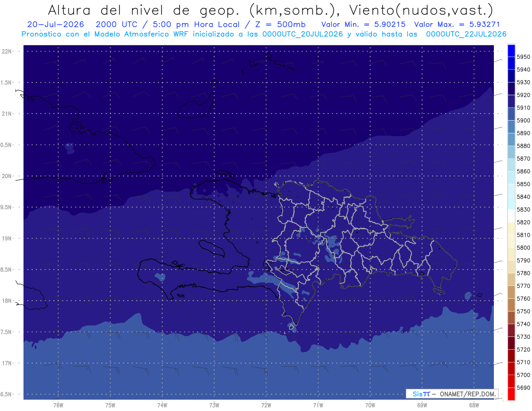The width and height of the screenshot is (532, 411).
Task: Click the 'Valor Min. = 5.90215' text
Action: 364,24
